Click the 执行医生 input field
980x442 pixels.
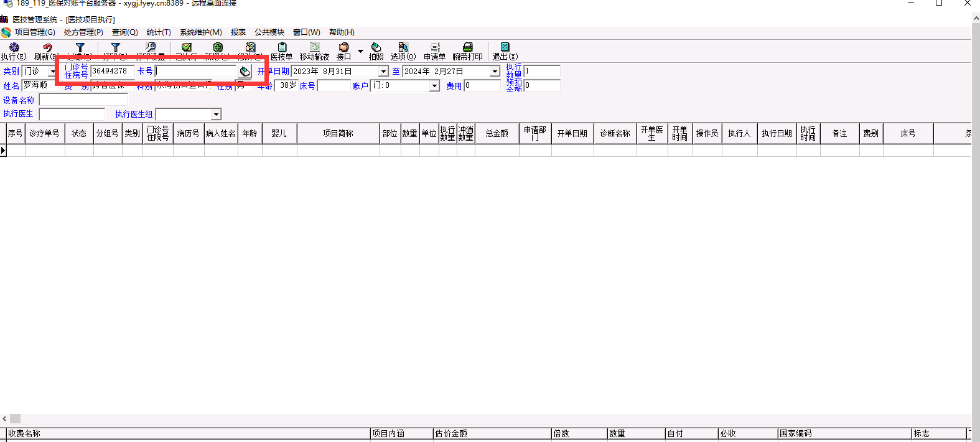(x=72, y=115)
